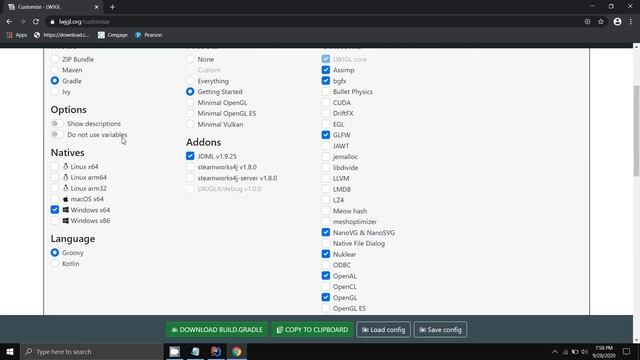The image size is (640, 360).
Task: Open the Pearson bookmark
Action: pos(149,35)
